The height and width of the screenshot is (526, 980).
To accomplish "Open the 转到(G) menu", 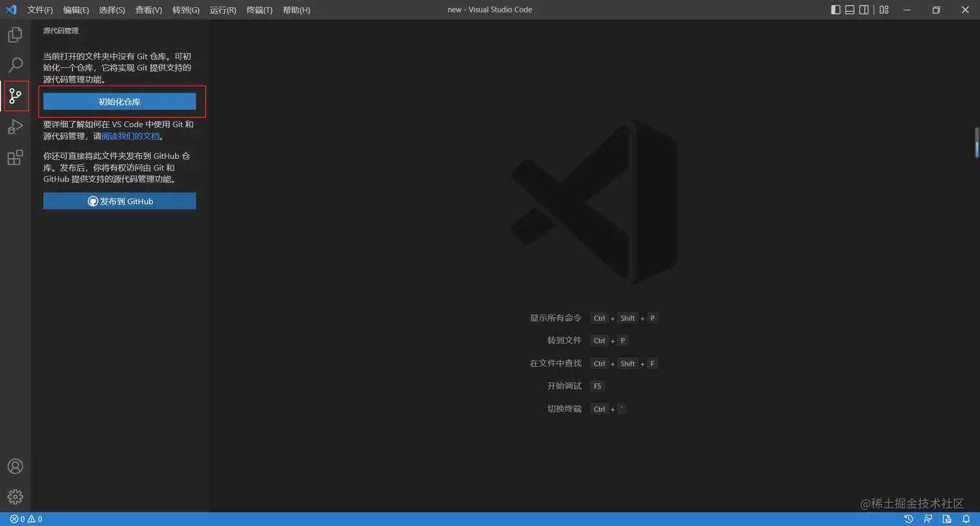I will pyautogui.click(x=186, y=10).
